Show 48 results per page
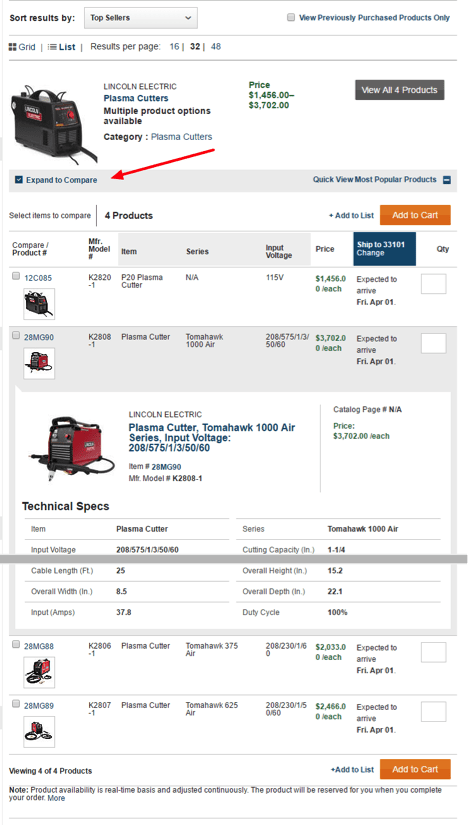The width and height of the screenshot is (468, 825). (216, 47)
